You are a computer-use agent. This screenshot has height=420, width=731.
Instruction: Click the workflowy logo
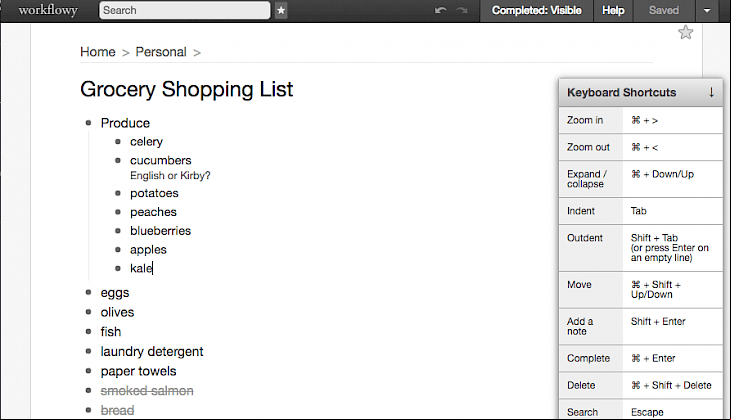48,10
